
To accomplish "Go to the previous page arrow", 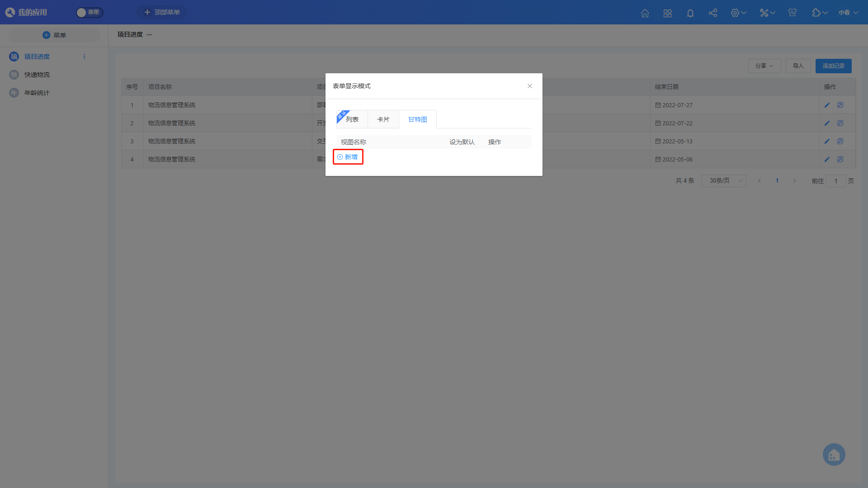I will pos(759,181).
